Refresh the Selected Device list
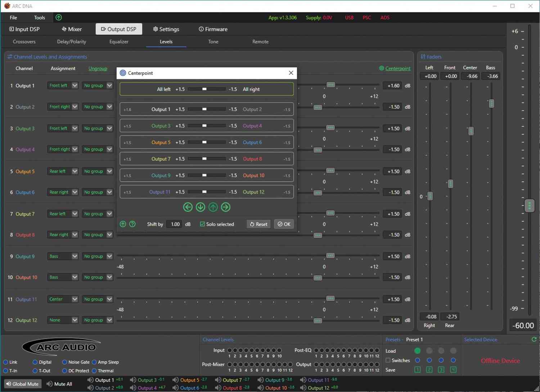540x392 pixels. pyautogui.click(x=534, y=339)
